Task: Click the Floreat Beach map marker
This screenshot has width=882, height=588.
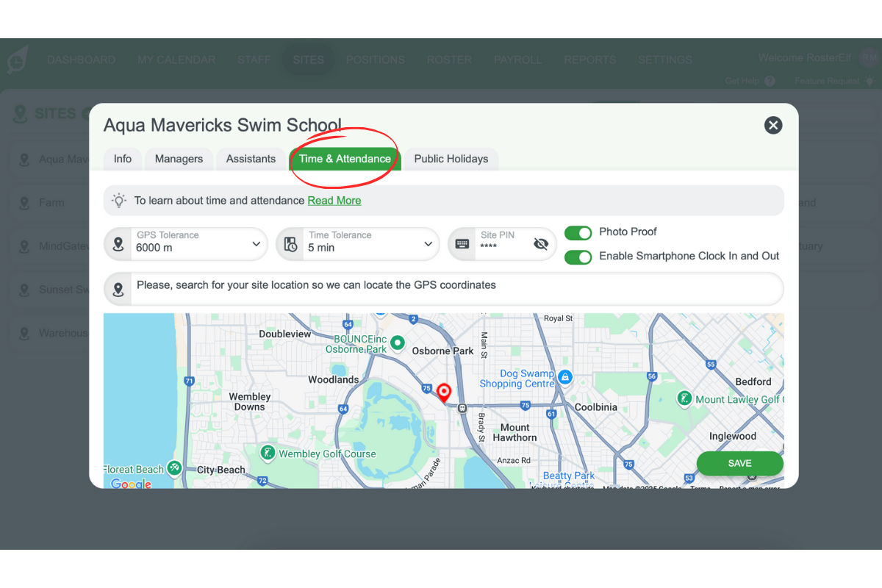Action: (174, 467)
